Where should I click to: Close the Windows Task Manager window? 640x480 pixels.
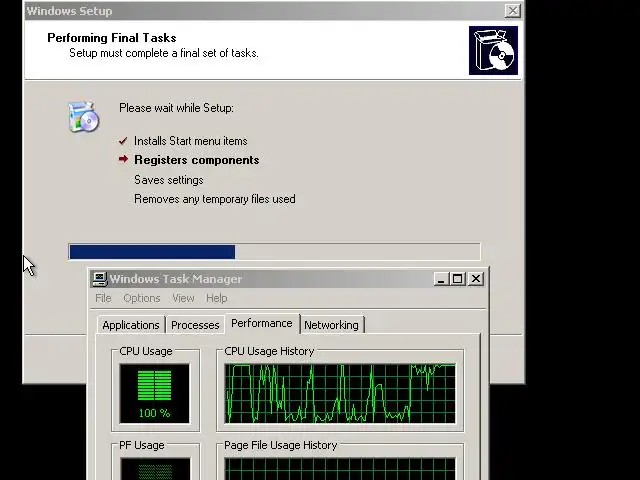pos(476,279)
